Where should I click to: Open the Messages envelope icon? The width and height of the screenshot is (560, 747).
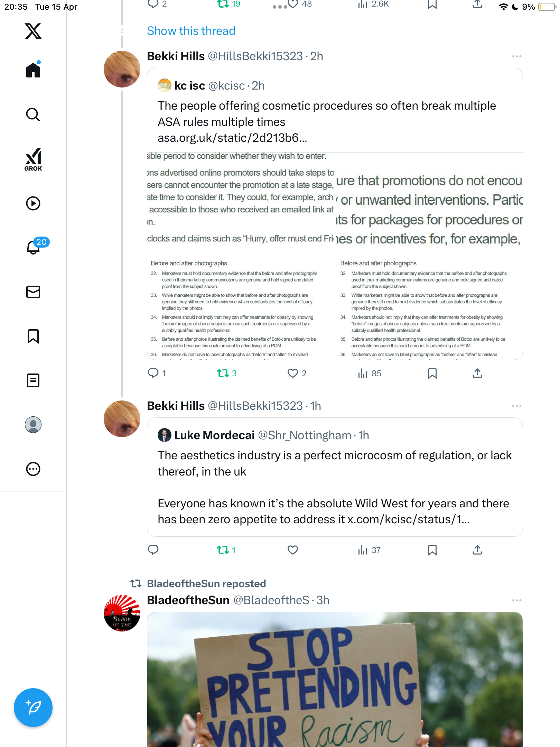click(33, 292)
